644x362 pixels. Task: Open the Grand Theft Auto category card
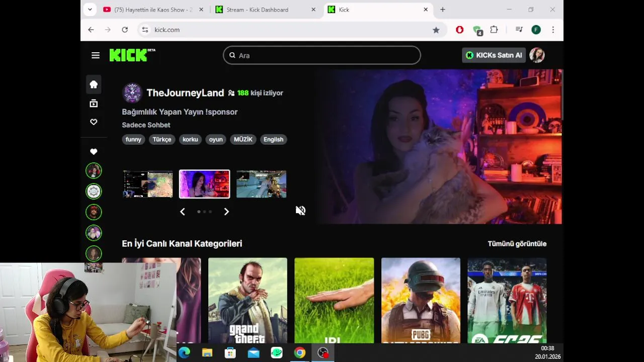click(248, 301)
